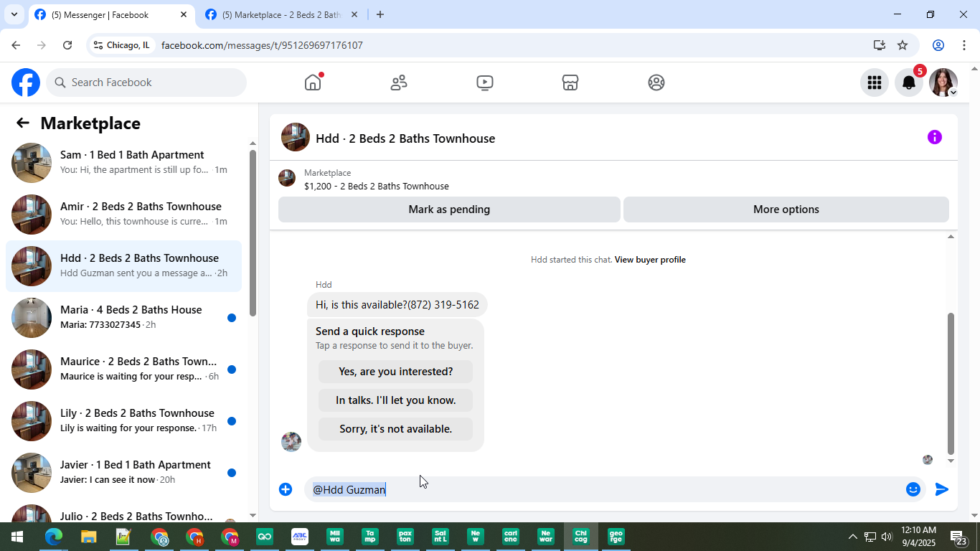Click the browser reload button

coord(67,45)
